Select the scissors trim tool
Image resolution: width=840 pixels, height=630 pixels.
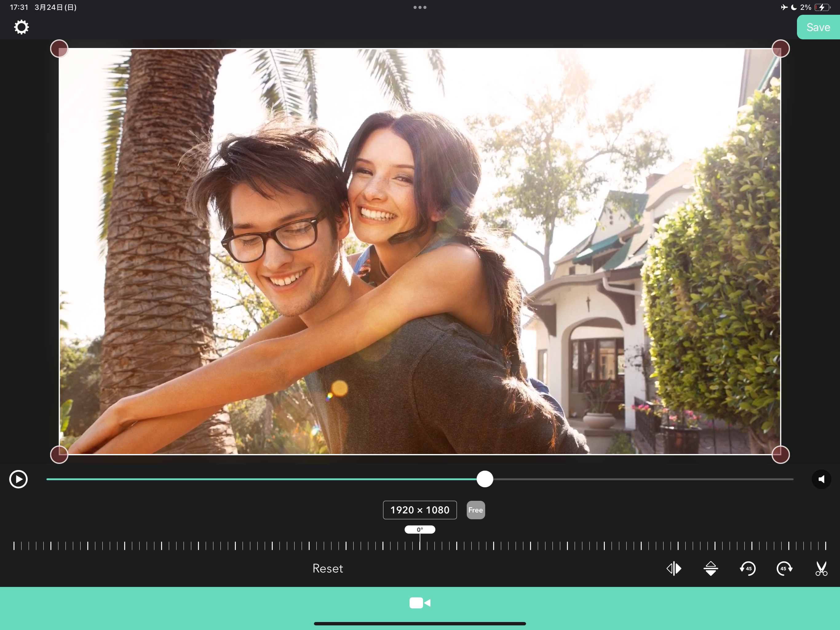coord(821,568)
